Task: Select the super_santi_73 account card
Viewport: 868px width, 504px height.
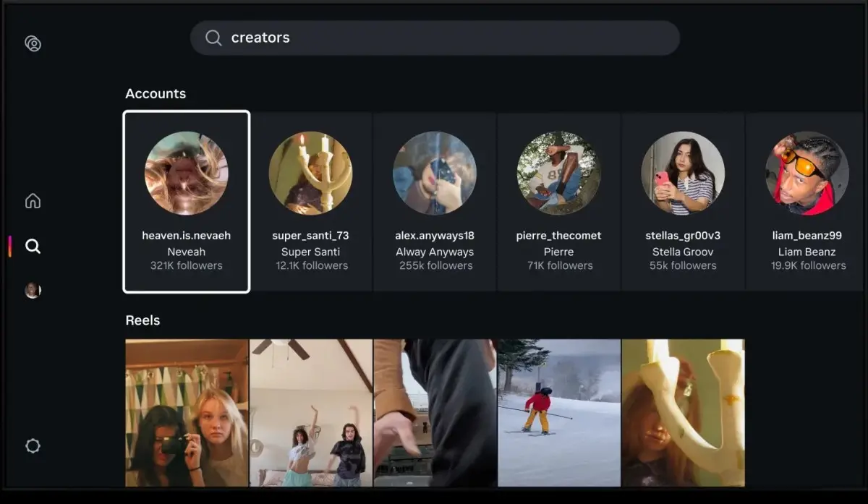Action: click(311, 201)
